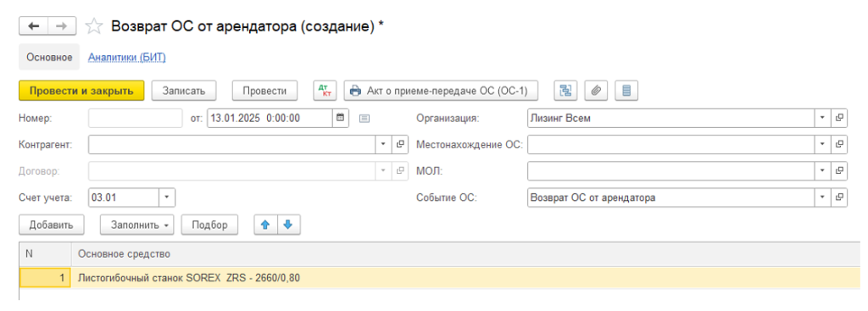868x311 pixels.
Task: Add document to favorites with star icon
Action: 94,26
